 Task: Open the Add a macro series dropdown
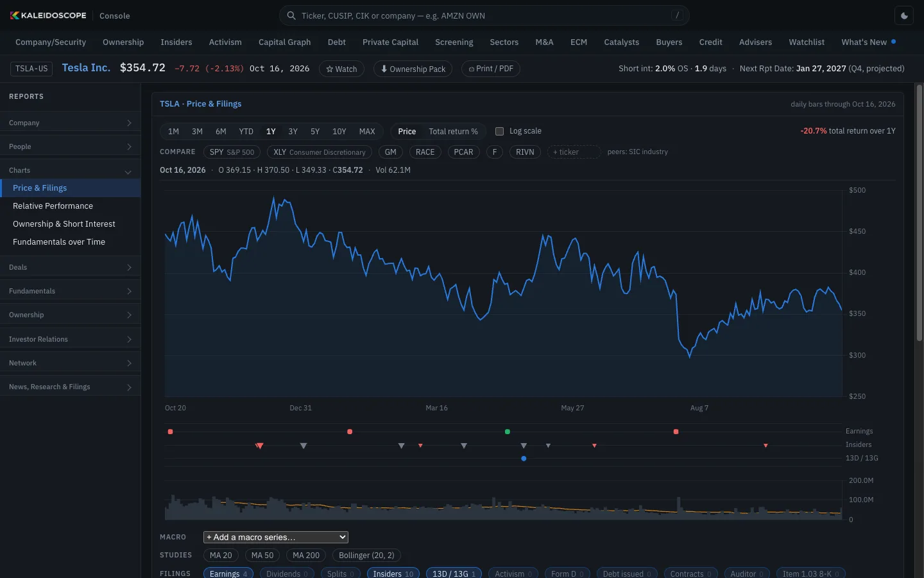(x=276, y=537)
